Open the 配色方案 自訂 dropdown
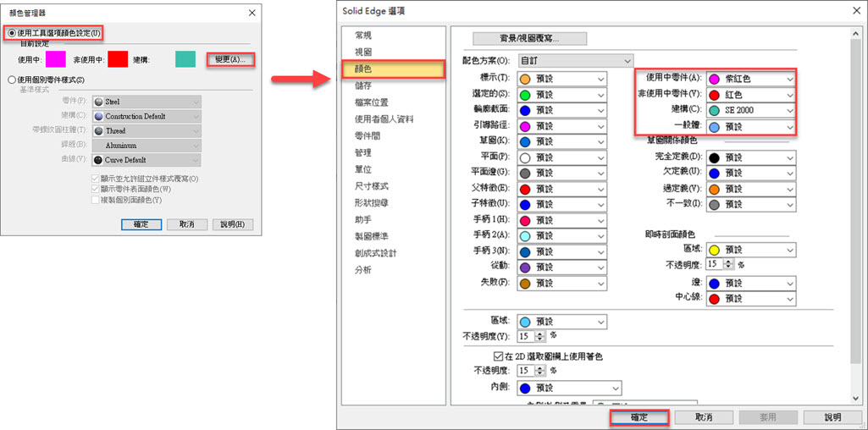Viewport: 868px width, 430px height. click(576, 60)
